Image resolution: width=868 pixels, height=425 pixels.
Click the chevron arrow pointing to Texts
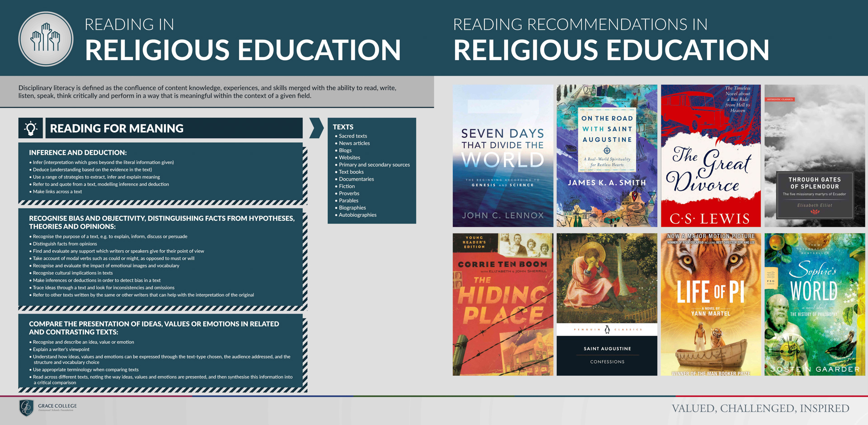[x=316, y=128]
